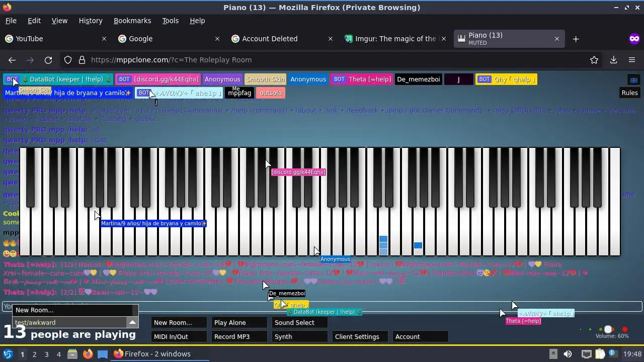644x362 pixels.
Task: Open the tracking protection shield icon
Action: tap(68, 60)
